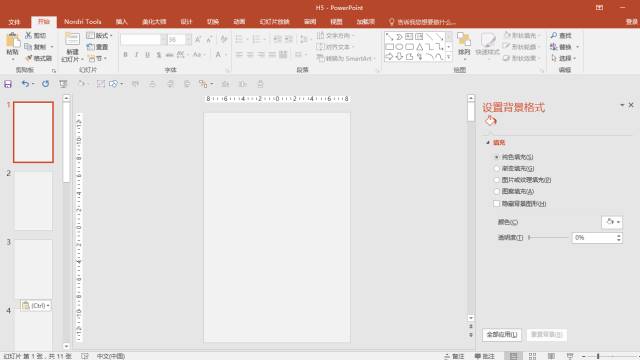Click the Find (查找) magnifier icon
Viewport: 640px width, 360px height.
click(x=554, y=36)
